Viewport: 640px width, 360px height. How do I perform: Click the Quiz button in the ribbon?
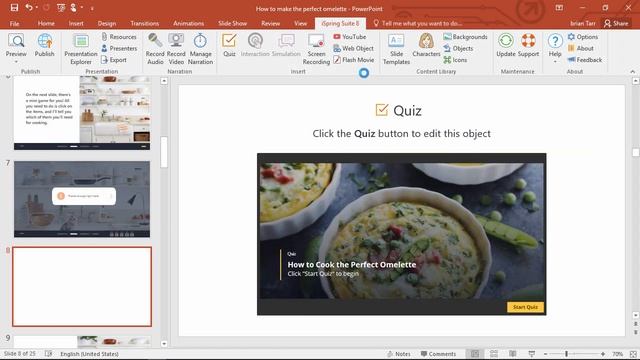click(229, 45)
